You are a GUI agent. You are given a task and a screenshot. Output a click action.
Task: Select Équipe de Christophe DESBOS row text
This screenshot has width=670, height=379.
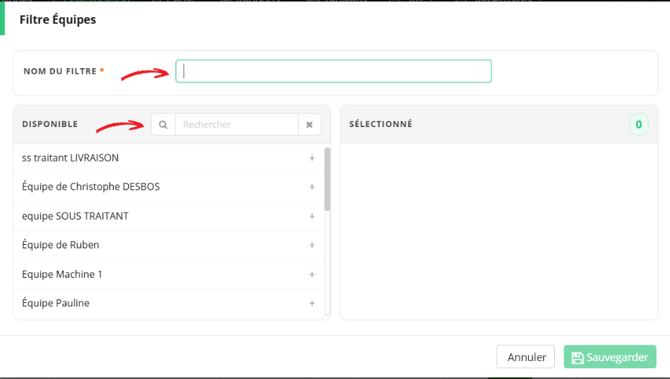[91, 187]
